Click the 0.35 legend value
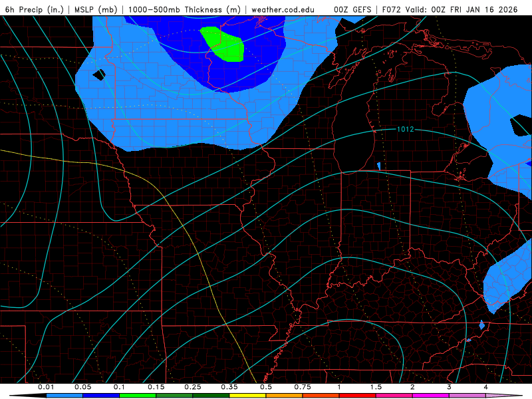 point(229,387)
